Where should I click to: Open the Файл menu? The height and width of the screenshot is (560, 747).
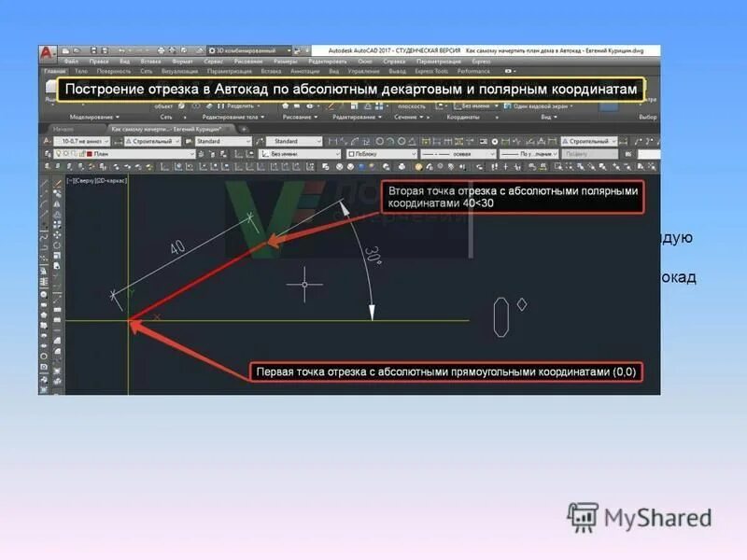(71, 62)
